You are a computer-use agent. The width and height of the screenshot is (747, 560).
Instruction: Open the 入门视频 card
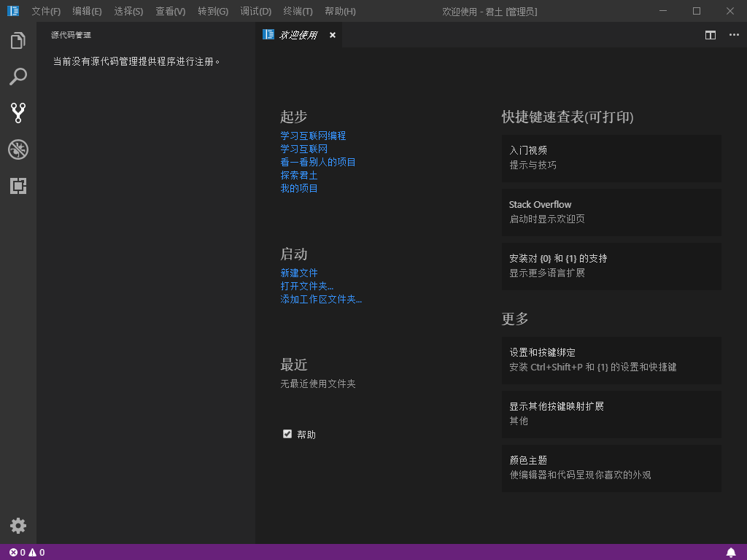(x=611, y=158)
